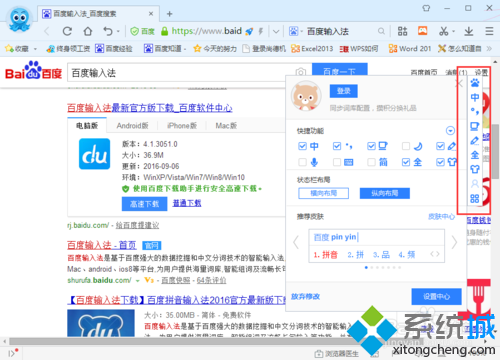The width and height of the screenshot is (500, 360).
Task: Open a new tab with plus button
Action: (169, 14)
